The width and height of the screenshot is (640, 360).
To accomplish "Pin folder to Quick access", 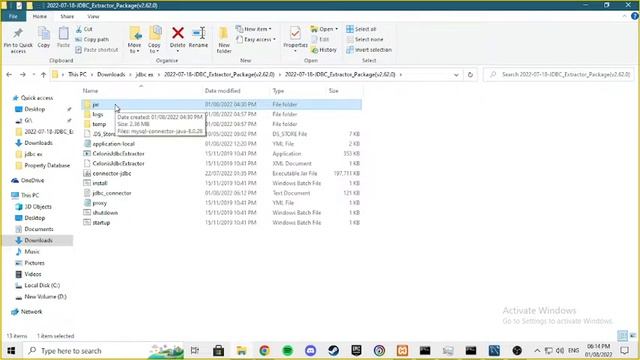I will [18, 40].
